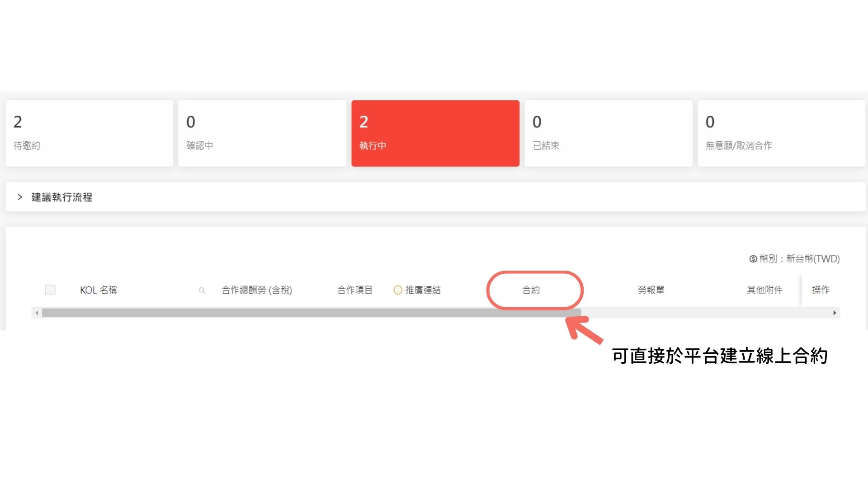The image size is (868, 488).
Task: Click the warning icon beside 推廣連結
Action: [398, 290]
